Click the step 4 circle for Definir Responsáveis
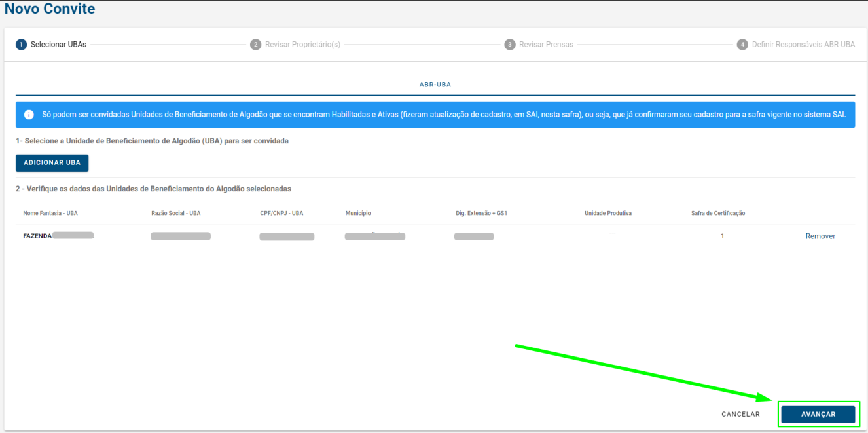The height and width of the screenshot is (433, 868). click(x=742, y=45)
